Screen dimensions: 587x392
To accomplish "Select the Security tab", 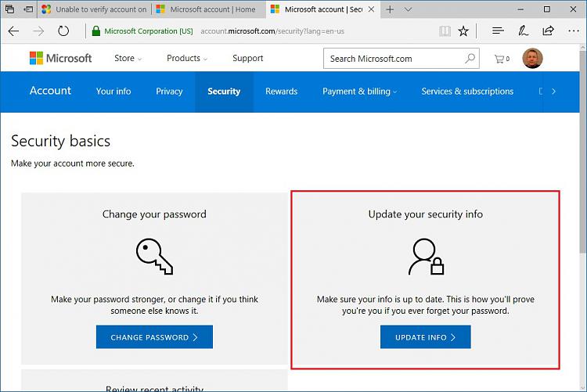I will (x=224, y=92).
